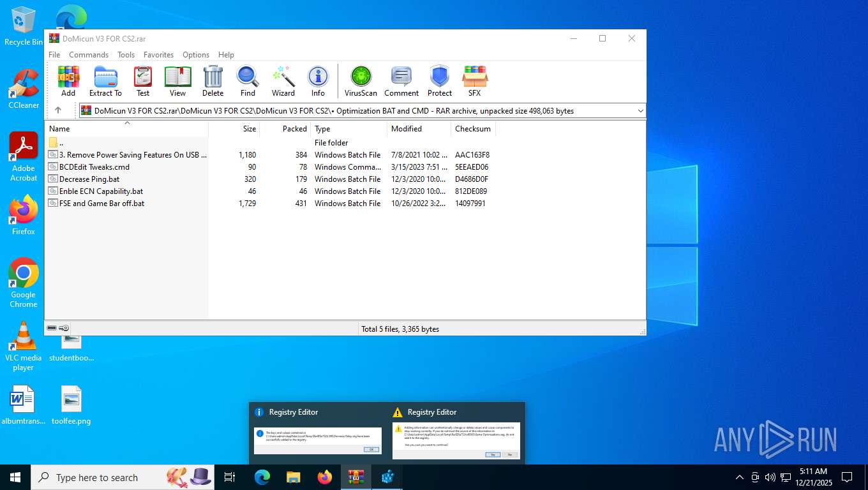This screenshot has width=868, height=490.
Task: Click the Comment toolbar icon
Action: (x=401, y=81)
